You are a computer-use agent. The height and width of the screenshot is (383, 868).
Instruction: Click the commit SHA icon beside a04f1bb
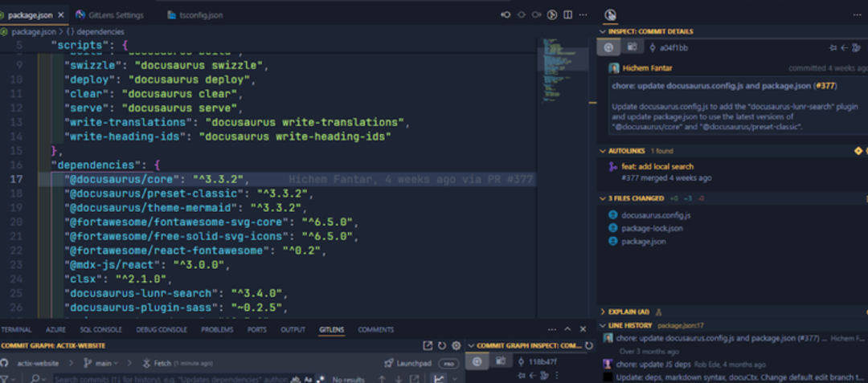coord(653,47)
